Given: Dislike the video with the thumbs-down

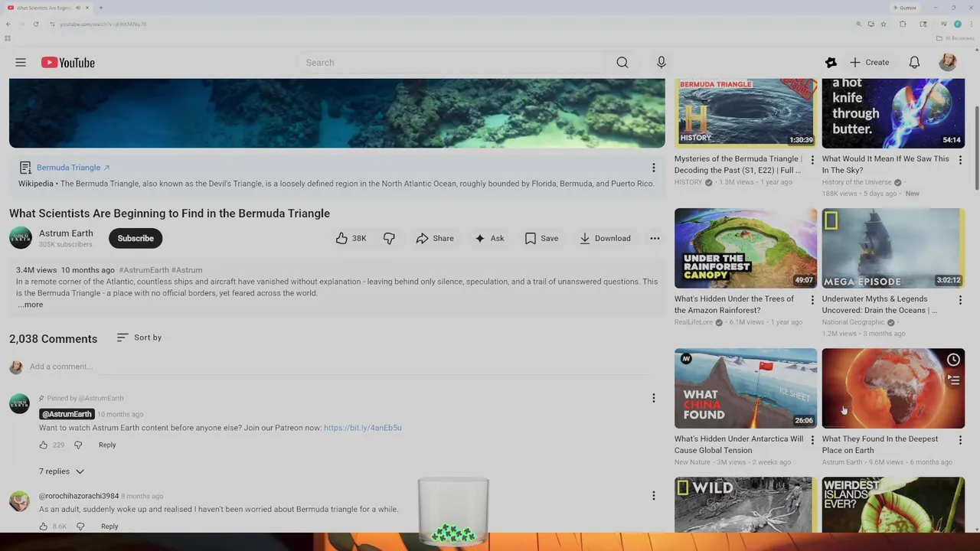Looking at the screenshot, I should 389,239.
